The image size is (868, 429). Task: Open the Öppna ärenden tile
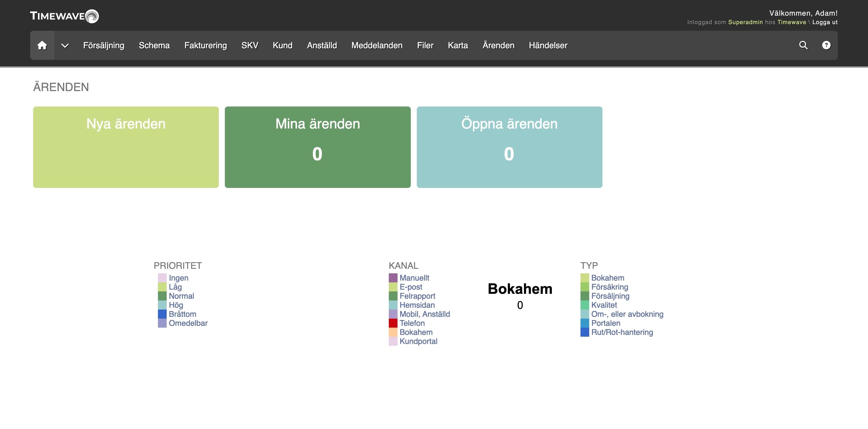click(509, 147)
